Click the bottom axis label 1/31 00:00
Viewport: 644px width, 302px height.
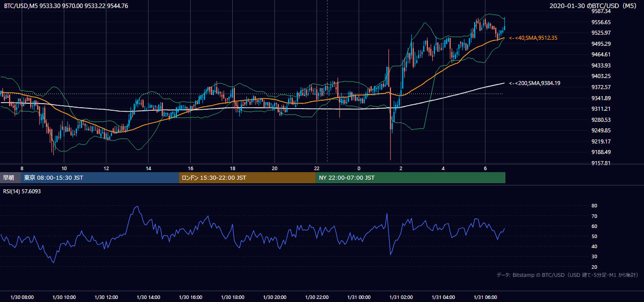[x=359, y=297]
